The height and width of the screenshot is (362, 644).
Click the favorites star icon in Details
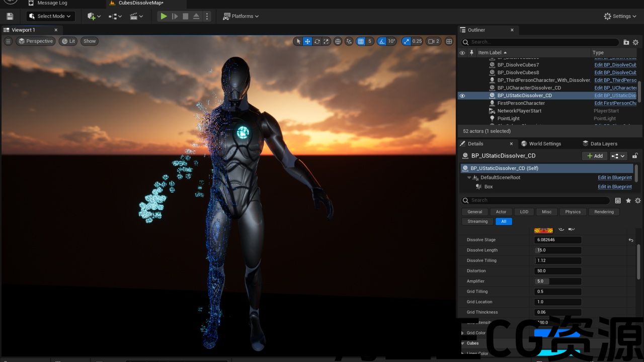pyautogui.click(x=628, y=201)
